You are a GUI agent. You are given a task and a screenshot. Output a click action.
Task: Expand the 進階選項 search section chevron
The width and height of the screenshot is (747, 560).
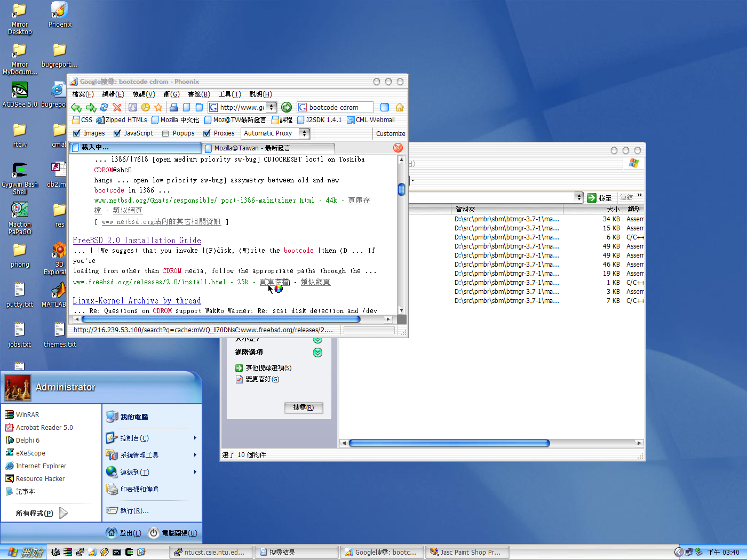[317, 353]
